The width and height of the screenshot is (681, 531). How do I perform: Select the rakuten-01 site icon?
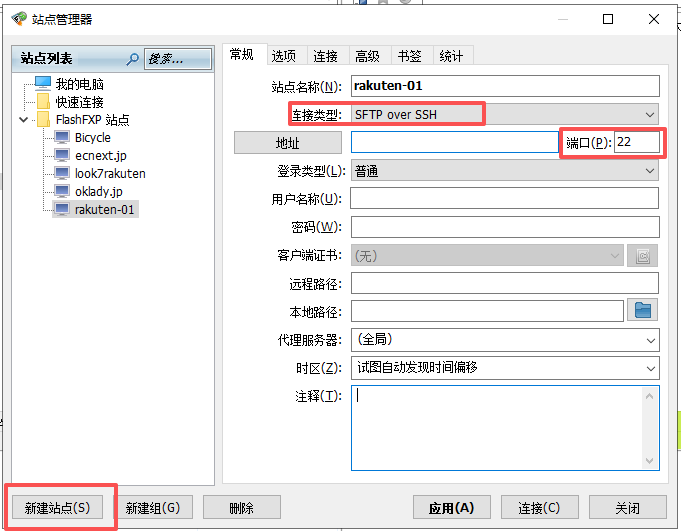click(62, 209)
